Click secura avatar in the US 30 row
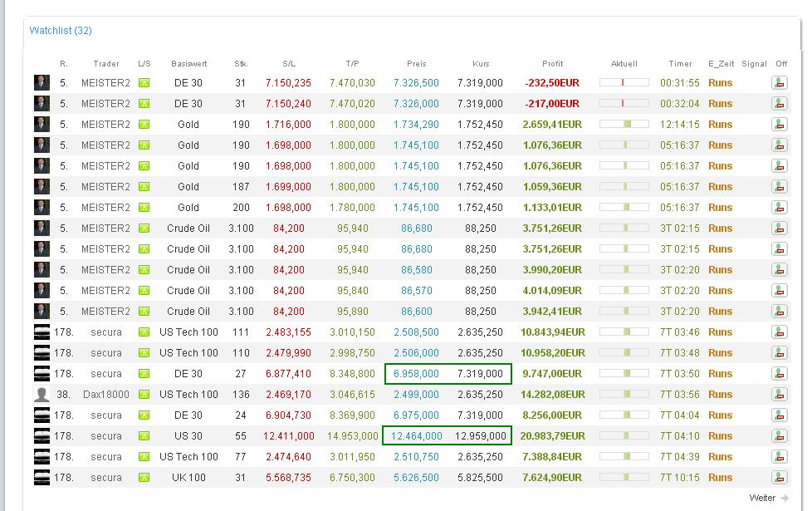Image resolution: width=812 pixels, height=511 pixels. pos(42,436)
